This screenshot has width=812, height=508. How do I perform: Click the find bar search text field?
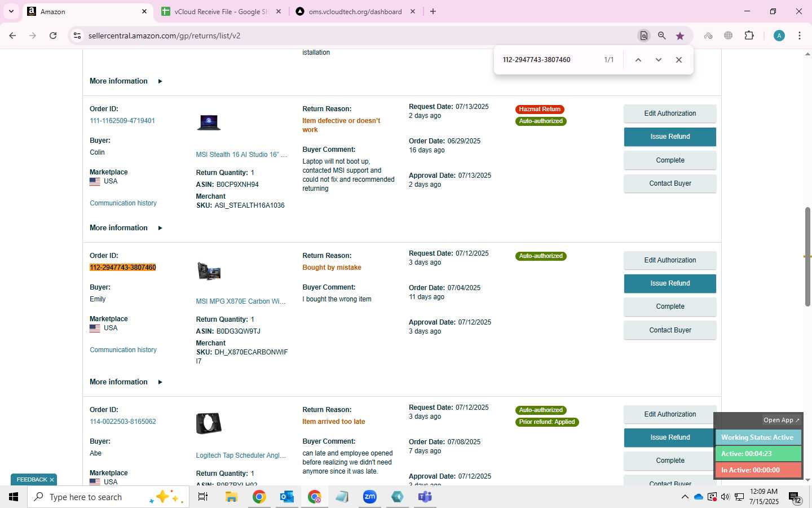(550, 60)
